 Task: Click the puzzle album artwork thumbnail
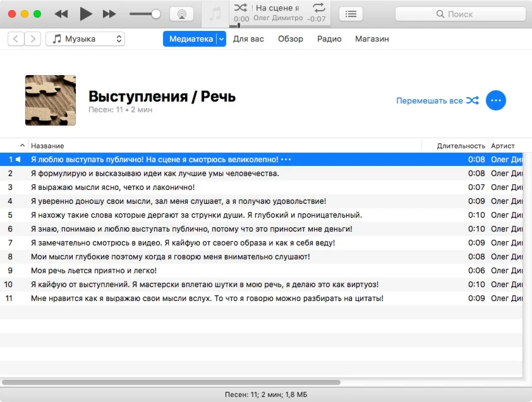coord(51,100)
